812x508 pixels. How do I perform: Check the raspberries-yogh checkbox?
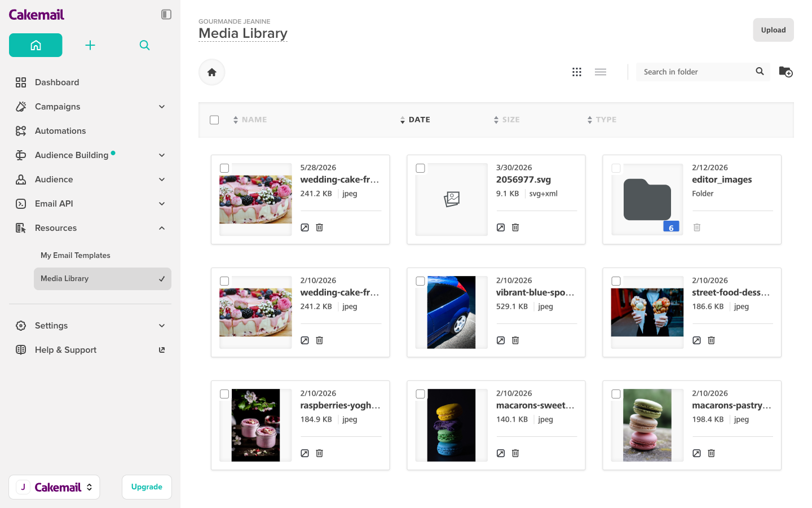click(224, 394)
